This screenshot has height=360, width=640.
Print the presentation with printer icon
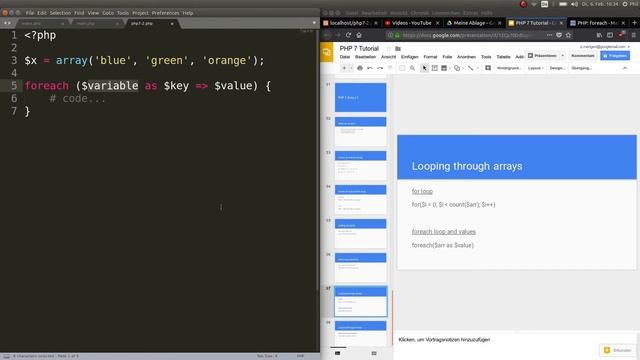360,68
